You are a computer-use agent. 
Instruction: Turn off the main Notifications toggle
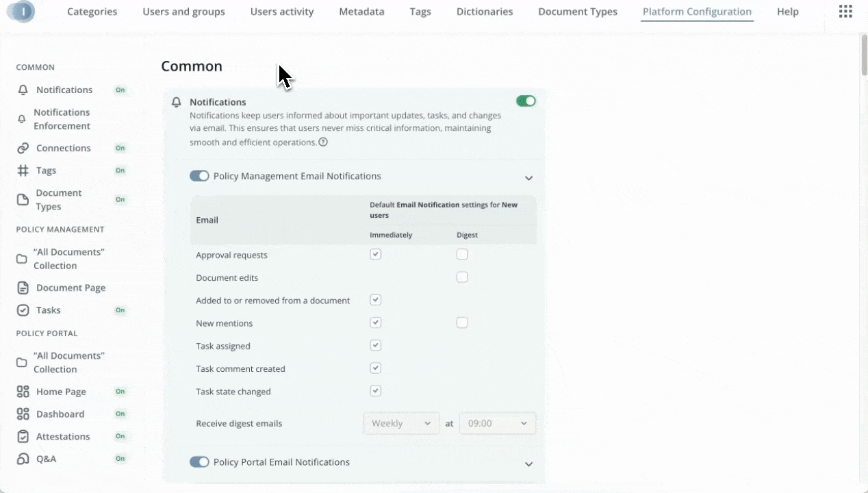[x=526, y=101]
